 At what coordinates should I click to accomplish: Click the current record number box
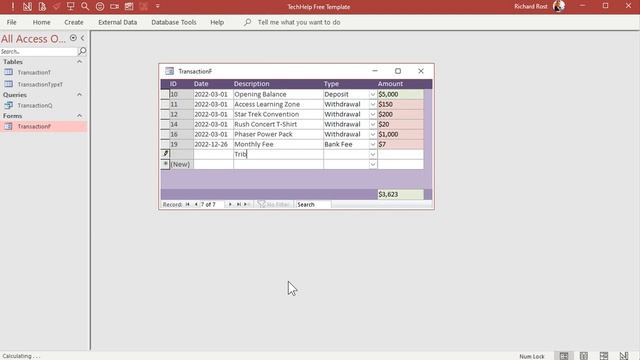[x=212, y=204]
